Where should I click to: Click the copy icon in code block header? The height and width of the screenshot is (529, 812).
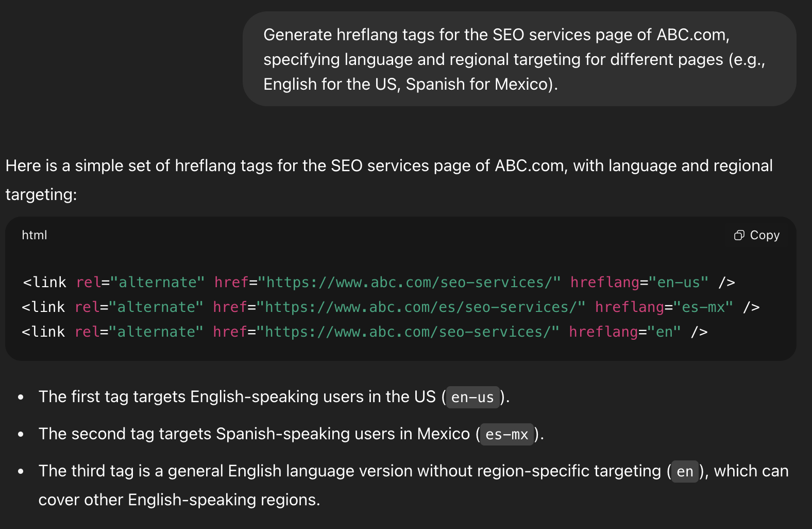[739, 235]
